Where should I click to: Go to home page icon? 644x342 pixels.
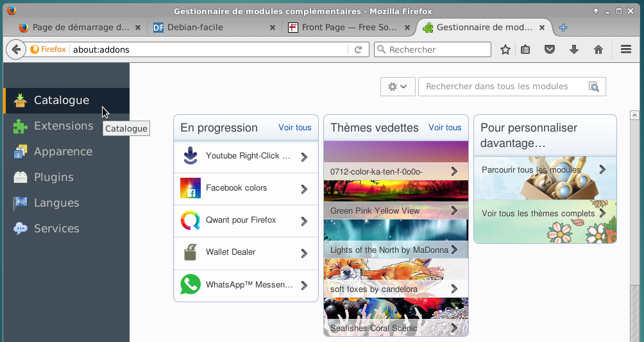[x=598, y=49]
